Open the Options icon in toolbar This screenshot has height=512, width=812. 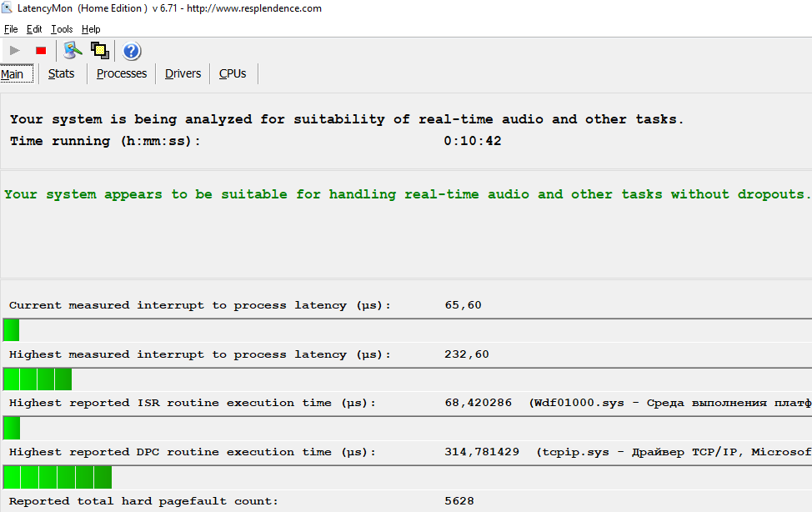(x=73, y=50)
